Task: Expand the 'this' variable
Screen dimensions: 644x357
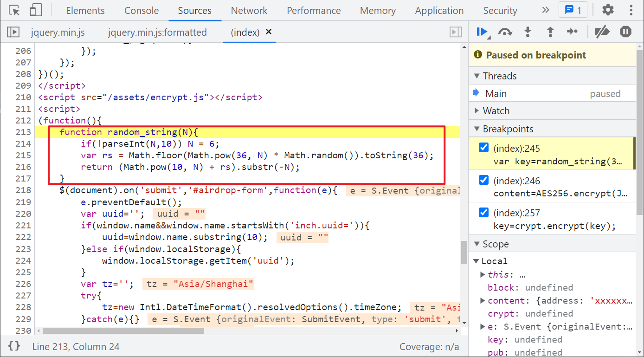Action: click(483, 274)
